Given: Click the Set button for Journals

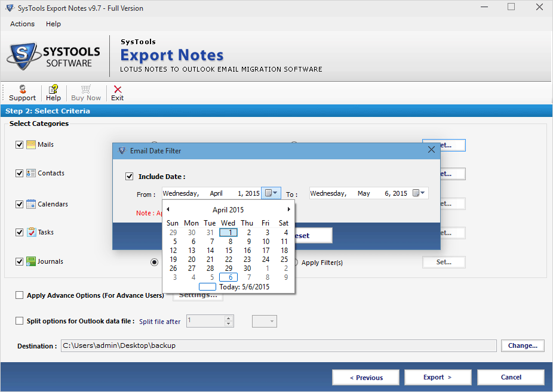Looking at the screenshot, I should click(444, 262).
